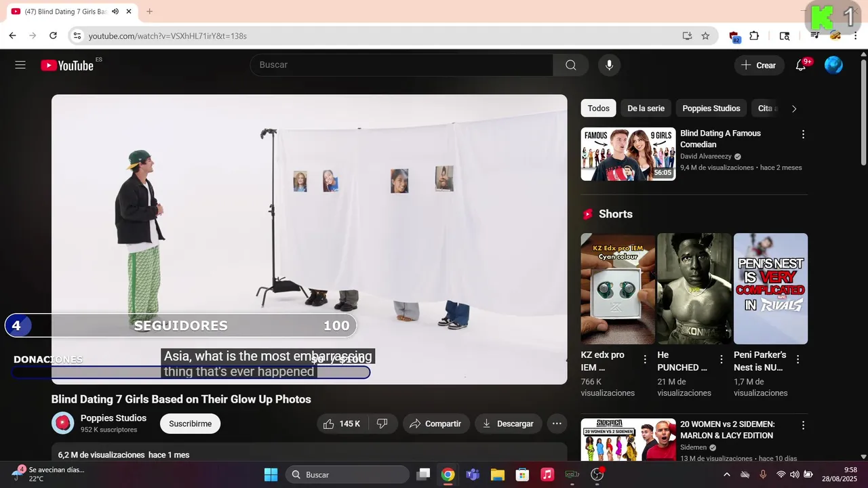Like the video with 145 K
This screenshot has width=868, height=488.
[x=342, y=424]
